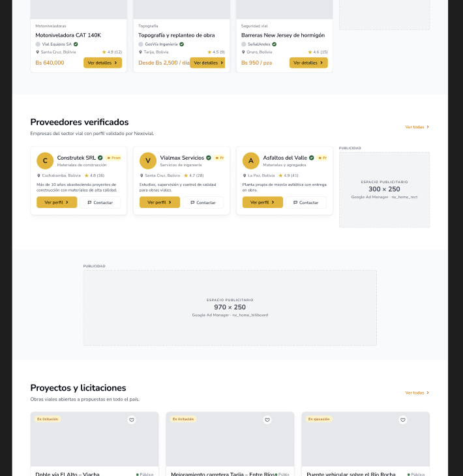Click Asfaltos del Valle promoted star badge
The image size is (463, 476).
[321, 158]
